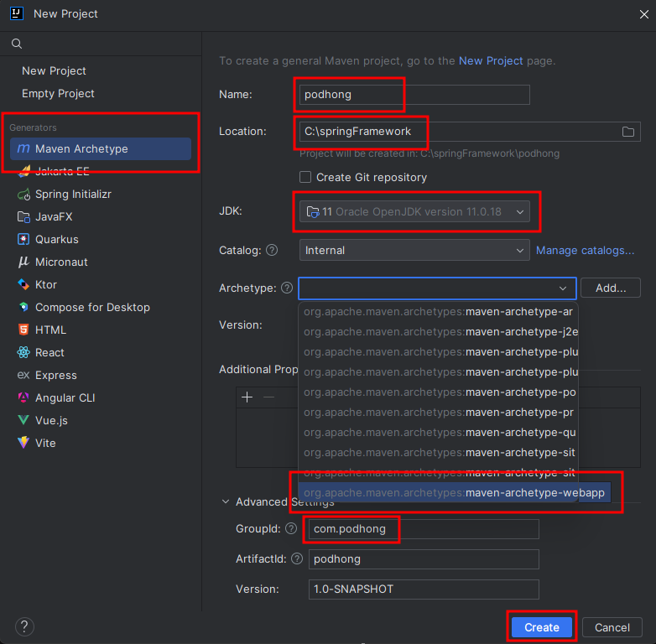Open the dialog help question mark button
656x644 pixels.
pos(24,626)
